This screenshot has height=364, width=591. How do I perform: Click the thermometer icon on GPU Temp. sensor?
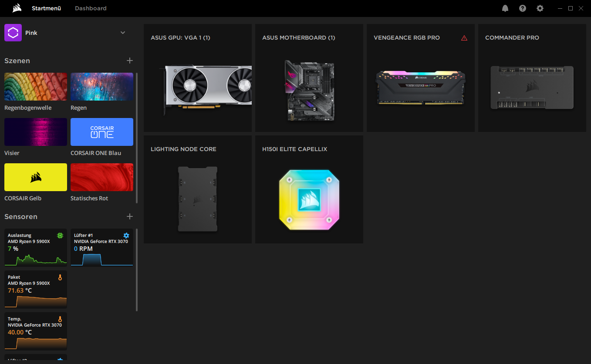[x=60, y=319]
